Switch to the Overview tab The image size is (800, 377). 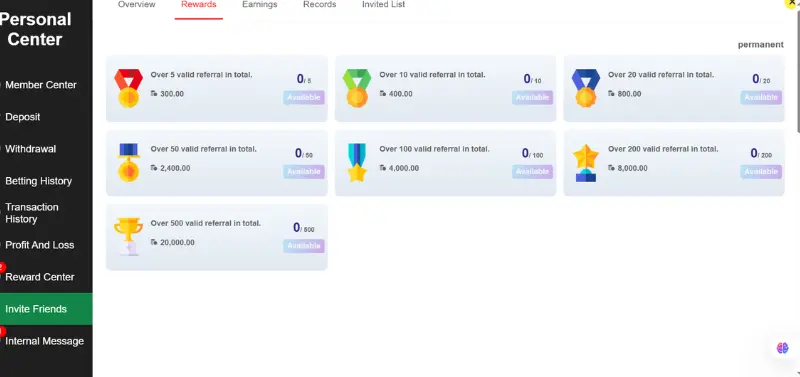(137, 5)
